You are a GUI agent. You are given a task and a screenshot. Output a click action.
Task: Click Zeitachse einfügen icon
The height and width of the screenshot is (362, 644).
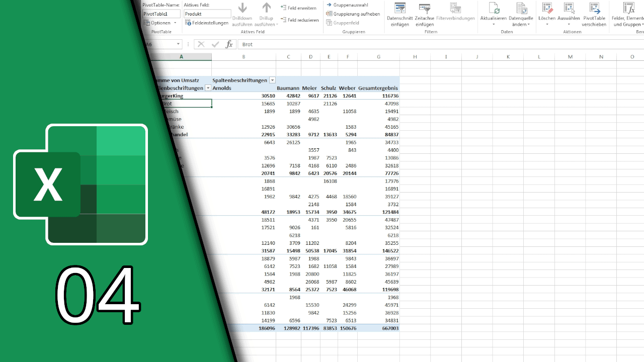coord(425,9)
